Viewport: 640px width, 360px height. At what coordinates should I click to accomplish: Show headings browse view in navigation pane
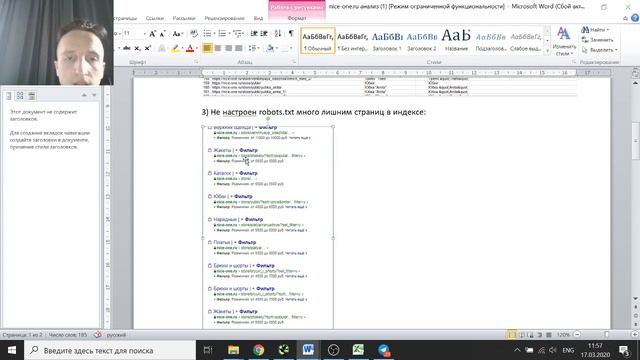click(x=9, y=96)
